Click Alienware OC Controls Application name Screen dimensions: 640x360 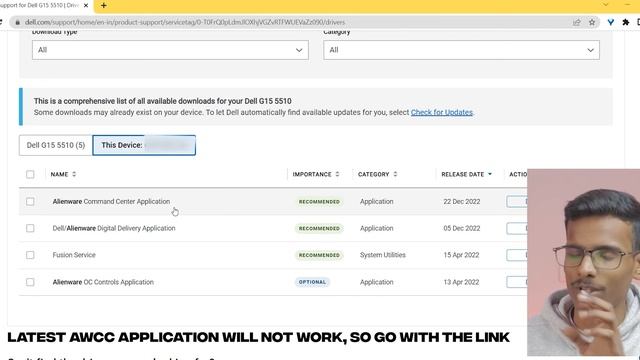click(x=103, y=282)
